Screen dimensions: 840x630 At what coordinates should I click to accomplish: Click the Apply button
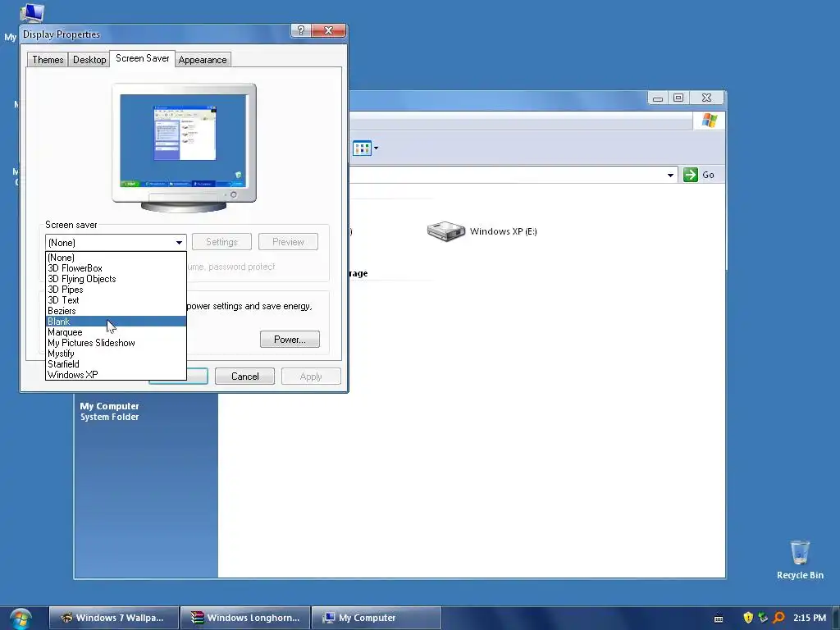coord(311,376)
